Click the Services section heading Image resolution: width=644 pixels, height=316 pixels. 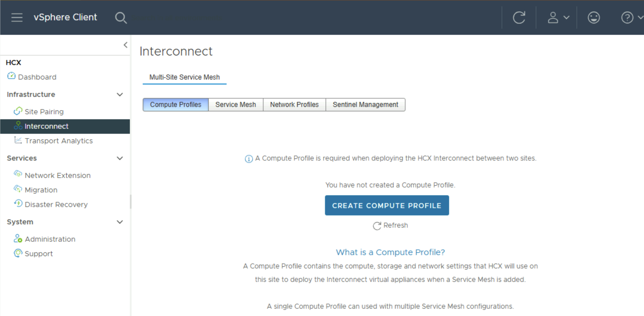(22, 158)
